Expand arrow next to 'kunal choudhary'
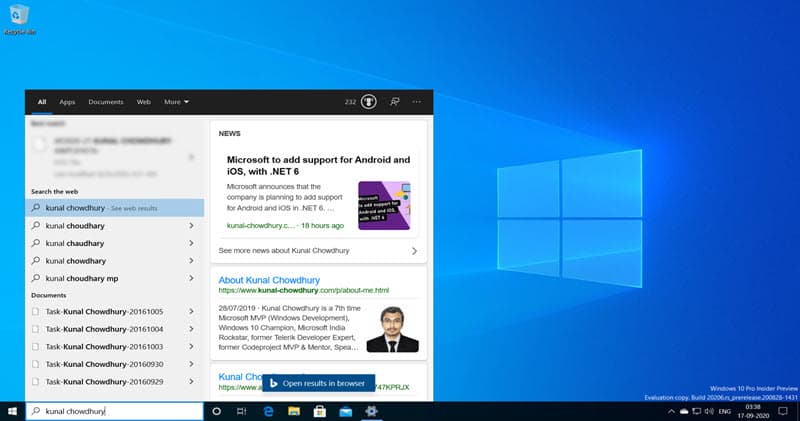 pyautogui.click(x=191, y=226)
